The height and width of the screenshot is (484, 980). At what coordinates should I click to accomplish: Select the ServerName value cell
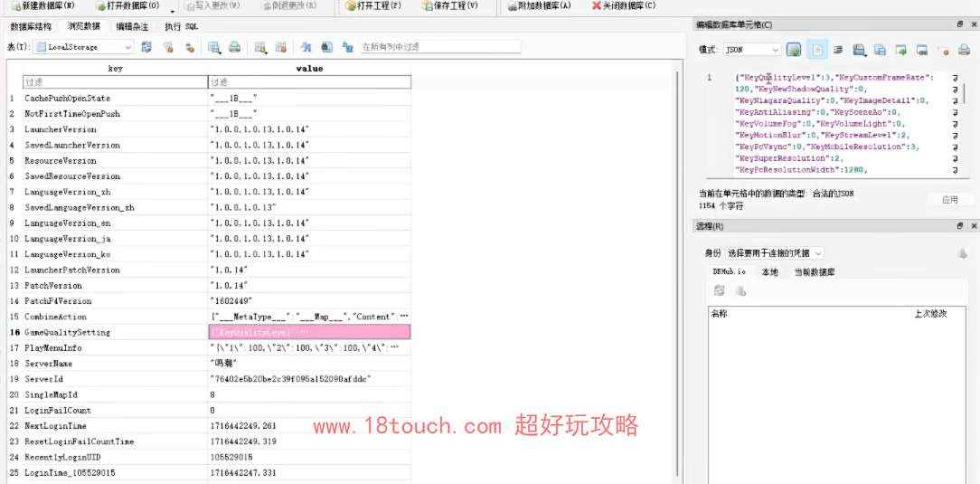tap(309, 364)
